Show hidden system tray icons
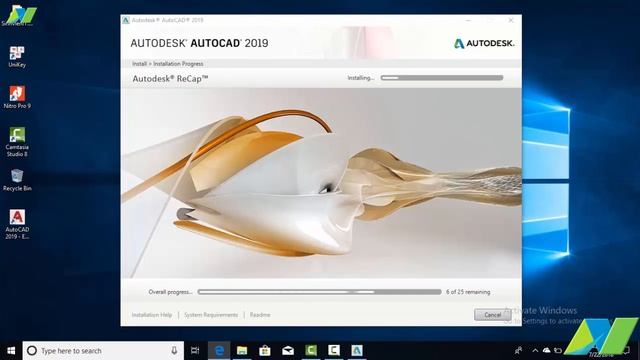Screen dimensions: 640x360 (535, 351)
